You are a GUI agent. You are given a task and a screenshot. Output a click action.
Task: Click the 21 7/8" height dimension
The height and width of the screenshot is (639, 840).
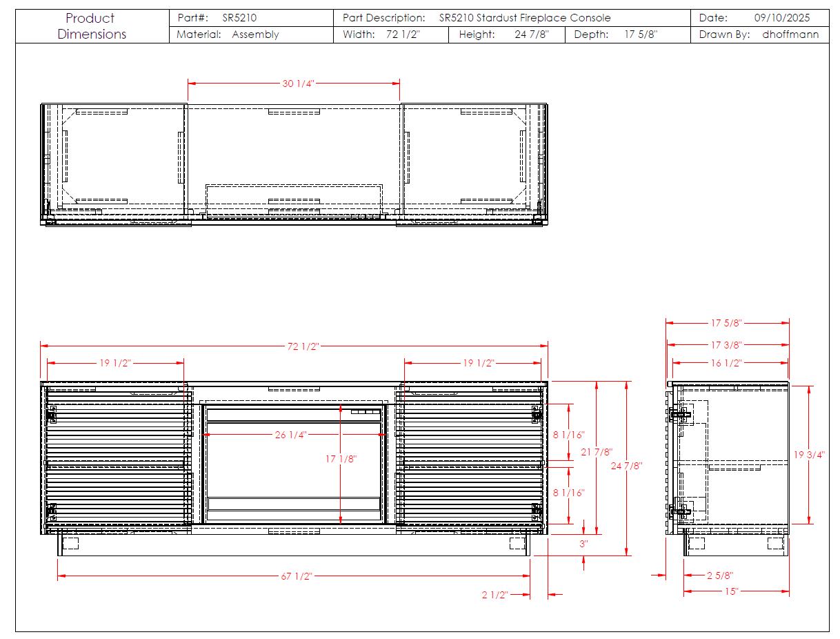[x=597, y=452]
